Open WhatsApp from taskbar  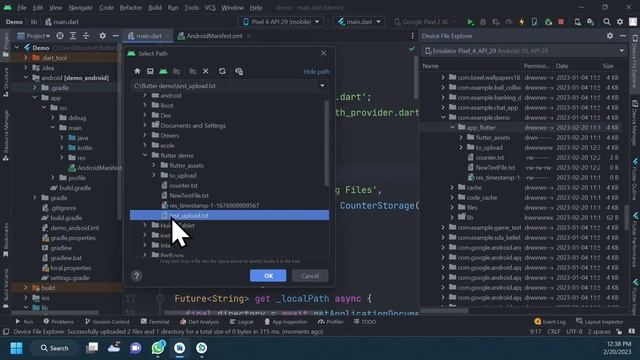click(158, 348)
